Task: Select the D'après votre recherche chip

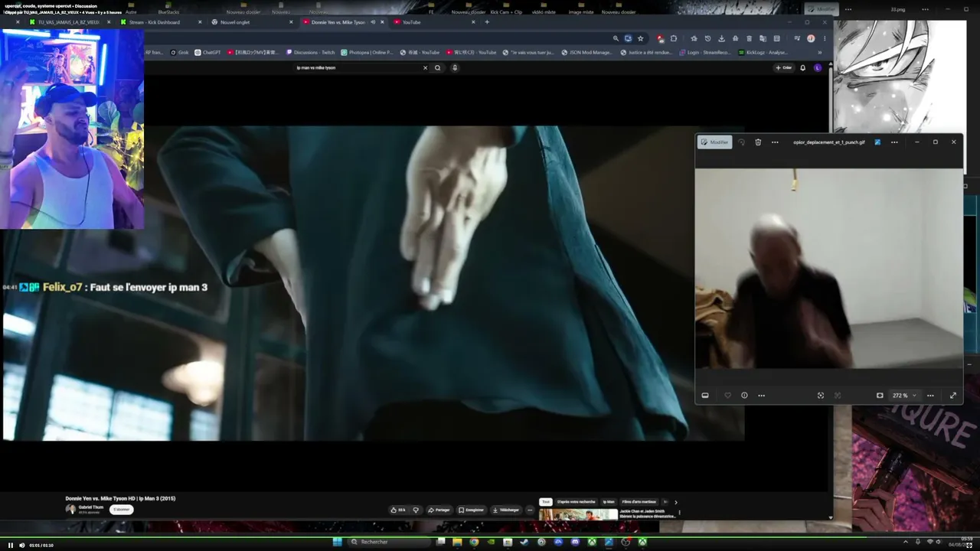Action: point(577,502)
